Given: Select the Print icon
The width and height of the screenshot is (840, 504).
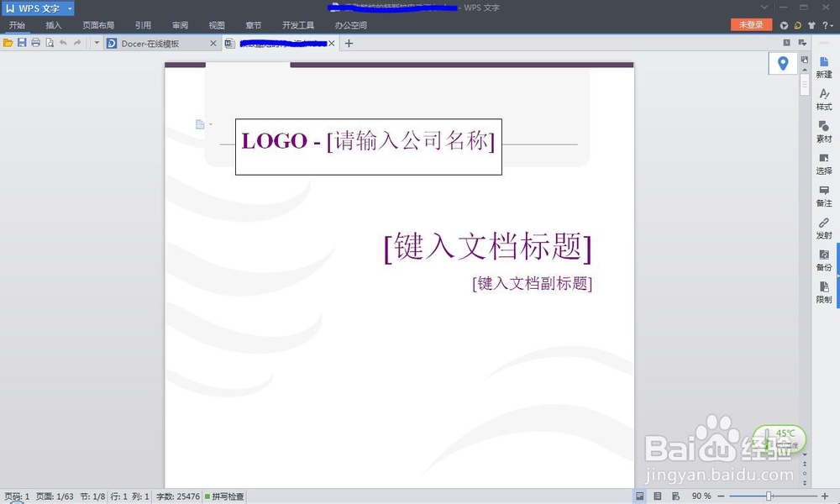Looking at the screenshot, I should (35, 43).
